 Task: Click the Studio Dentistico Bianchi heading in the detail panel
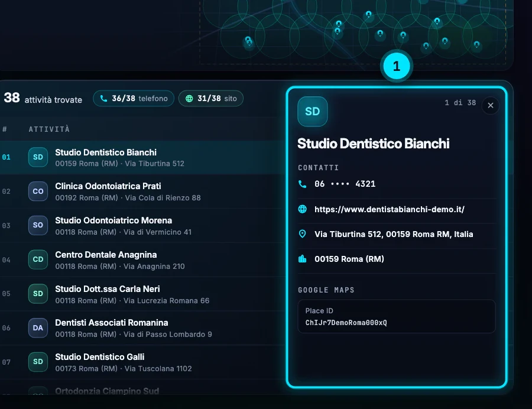coord(374,144)
